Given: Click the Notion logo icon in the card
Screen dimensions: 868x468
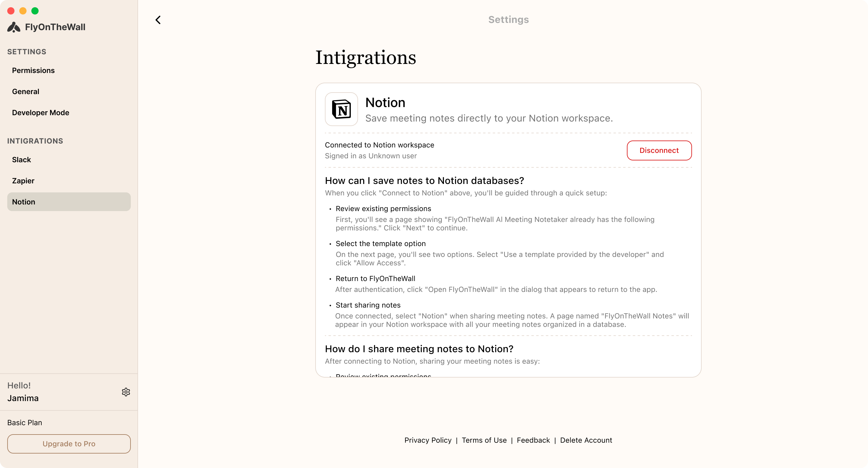Looking at the screenshot, I should pos(341,109).
